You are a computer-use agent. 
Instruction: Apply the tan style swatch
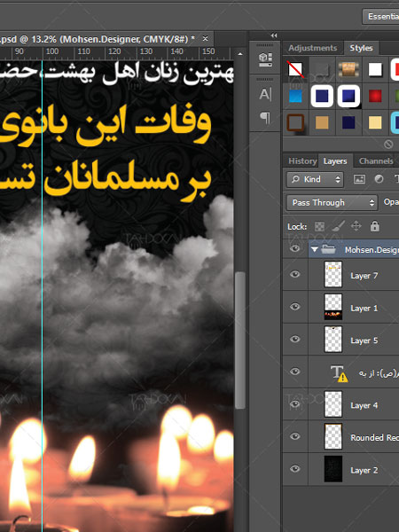tap(322, 122)
